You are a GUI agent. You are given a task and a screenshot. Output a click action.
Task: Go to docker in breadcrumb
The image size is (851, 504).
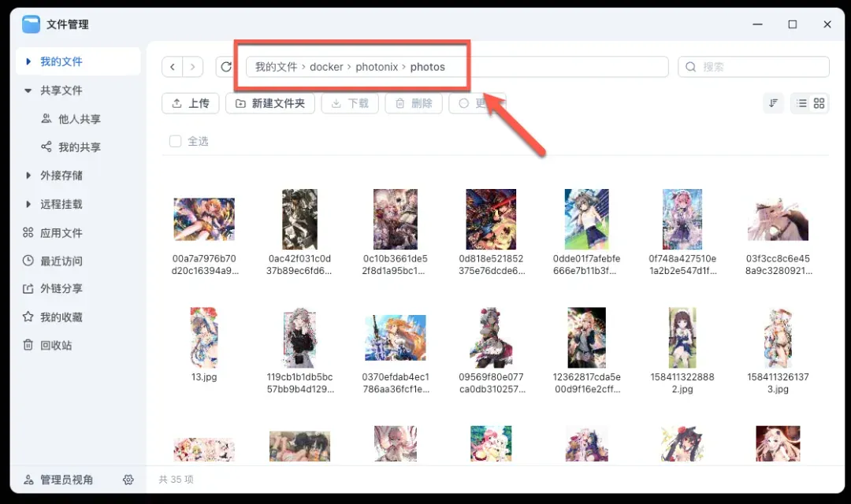tap(326, 67)
